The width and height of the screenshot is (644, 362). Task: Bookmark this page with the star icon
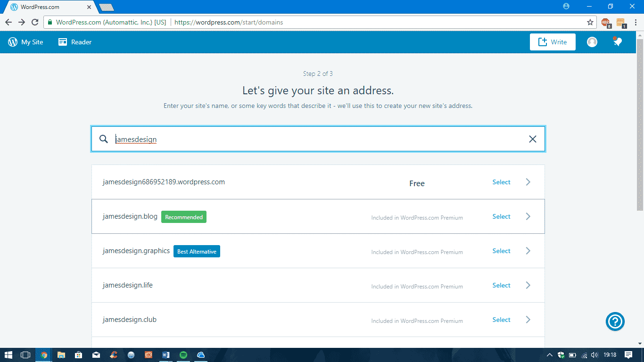(590, 22)
